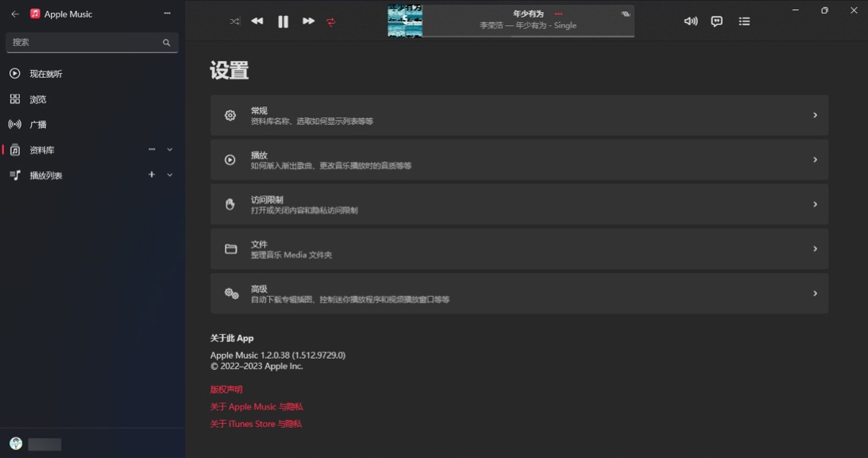Open the 版权声明 link
The height and width of the screenshot is (458, 868).
tap(226, 390)
